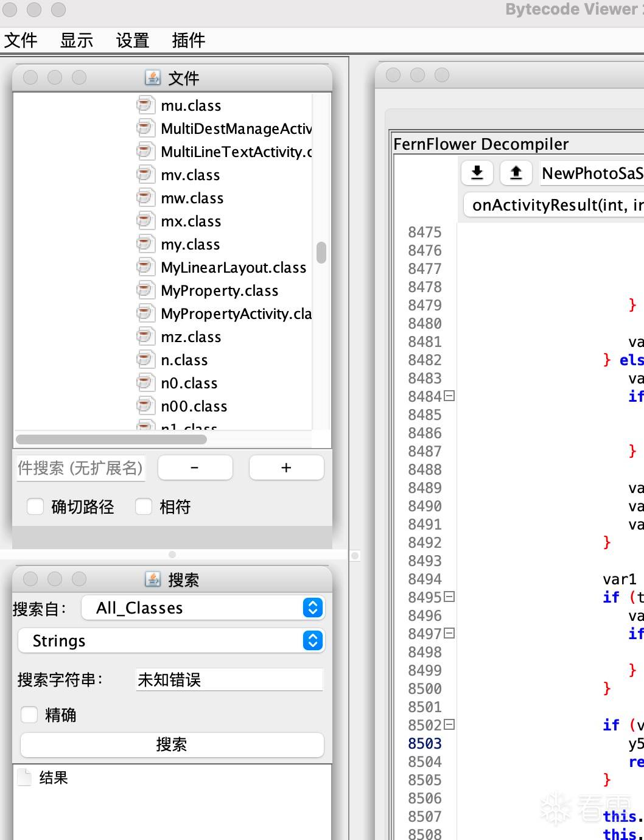Collapse code fold at line 8497
This screenshot has height=840, width=644.
pos(449,634)
